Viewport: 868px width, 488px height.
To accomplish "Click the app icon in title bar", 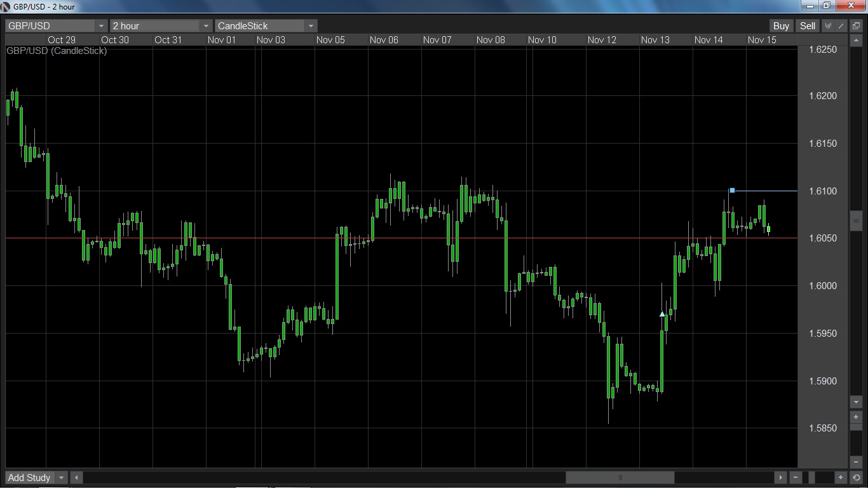I will [6, 6].
